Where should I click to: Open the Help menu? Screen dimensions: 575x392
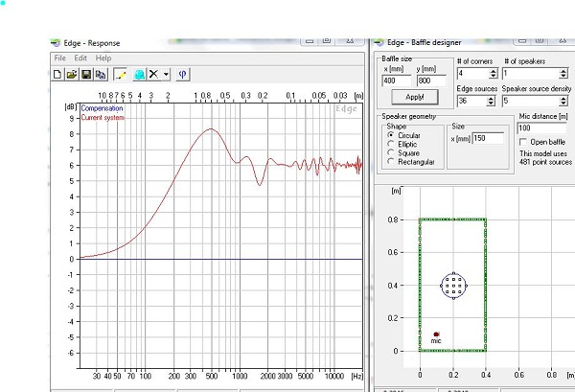click(103, 58)
